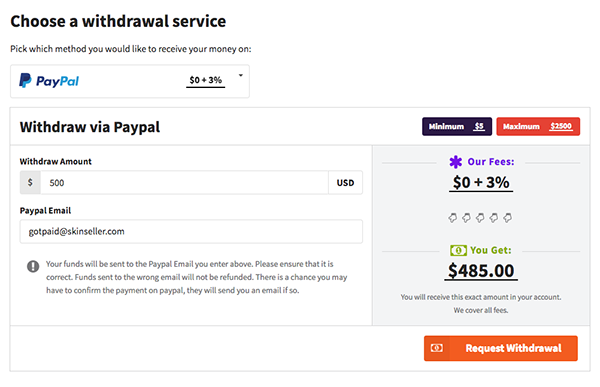Click the dollar sign prefix of the amount field
This screenshot has height=387, width=600.
click(x=30, y=183)
